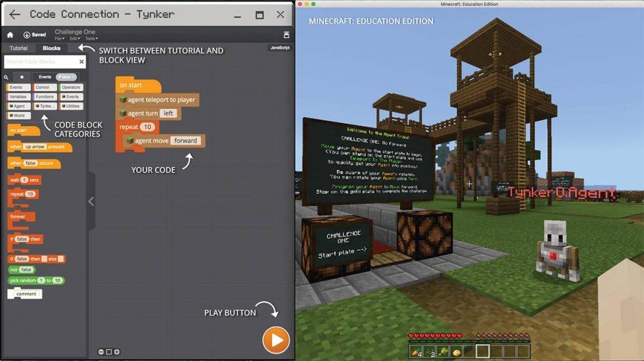Clear the search box with X icon
This screenshot has height=361, width=644.
(81, 62)
